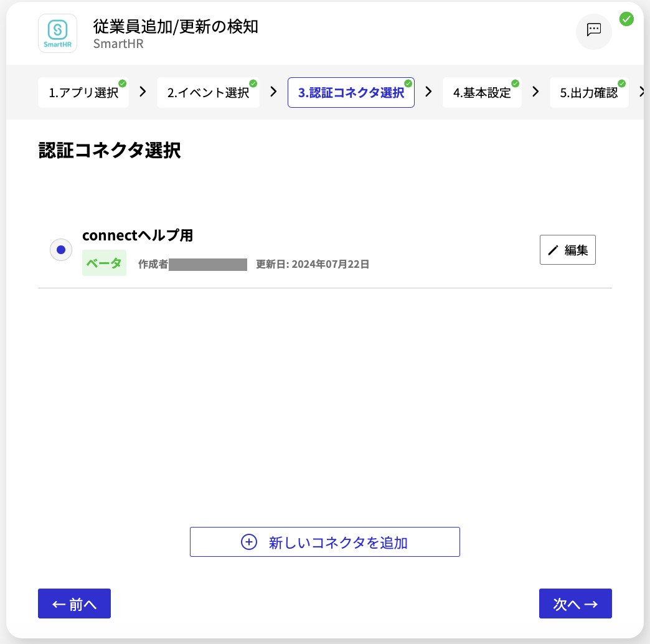650x644 pixels.
Task: Proceed with the 次へ button
Action: pos(575,604)
